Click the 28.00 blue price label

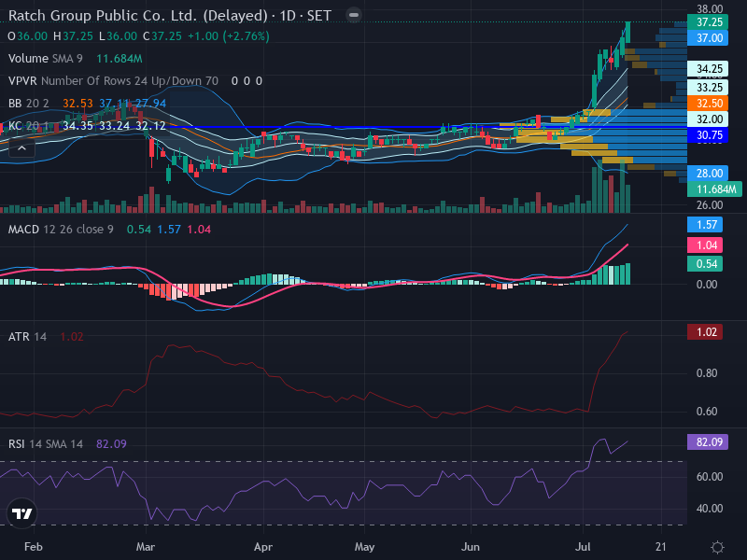(x=708, y=174)
